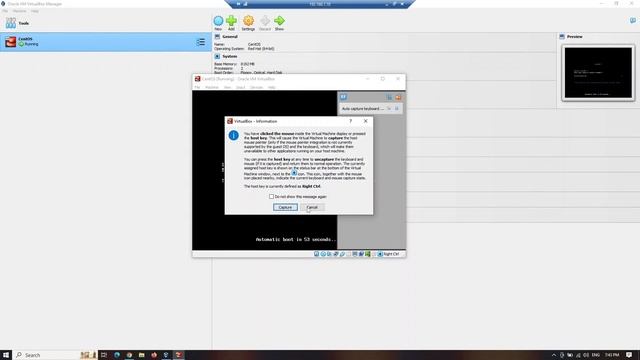
Task: Open the Help menu in CentOS VM window
Action: point(272,87)
